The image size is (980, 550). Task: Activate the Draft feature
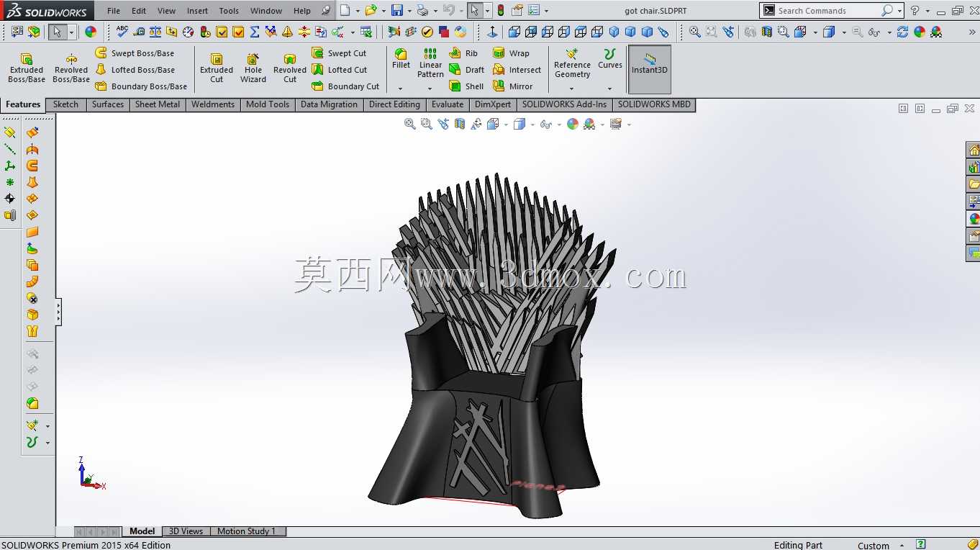(x=467, y=70)
